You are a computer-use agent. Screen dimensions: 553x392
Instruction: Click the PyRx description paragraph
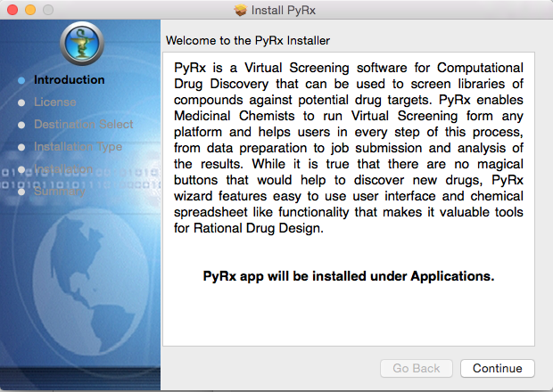349,148
